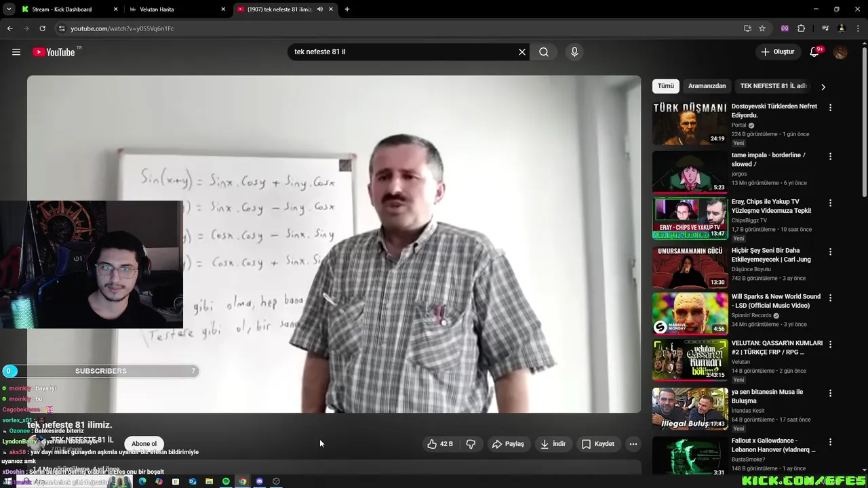Open Outlook from the taskbar
This screenshot has width=868, height=488.
(193, 481)
